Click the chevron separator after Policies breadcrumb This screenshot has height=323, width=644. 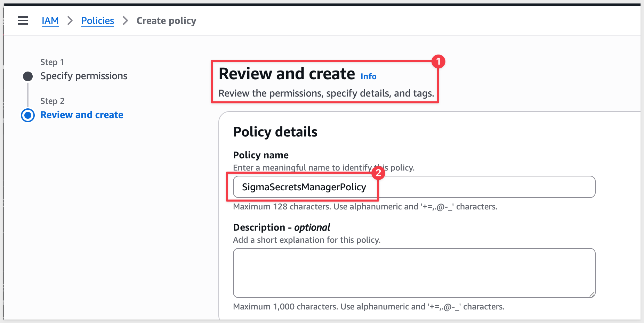tap(125, 21)
